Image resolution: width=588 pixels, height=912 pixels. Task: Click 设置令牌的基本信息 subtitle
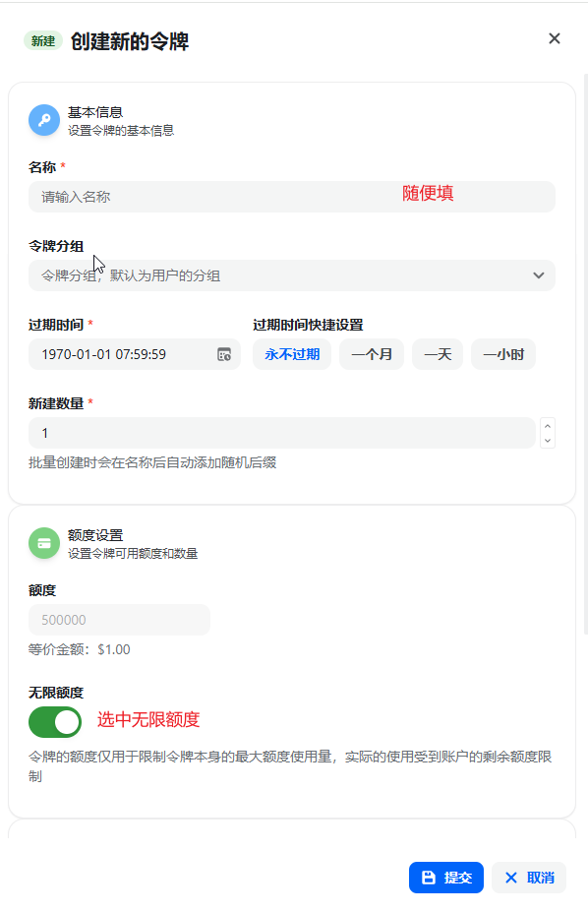(121, 131)
